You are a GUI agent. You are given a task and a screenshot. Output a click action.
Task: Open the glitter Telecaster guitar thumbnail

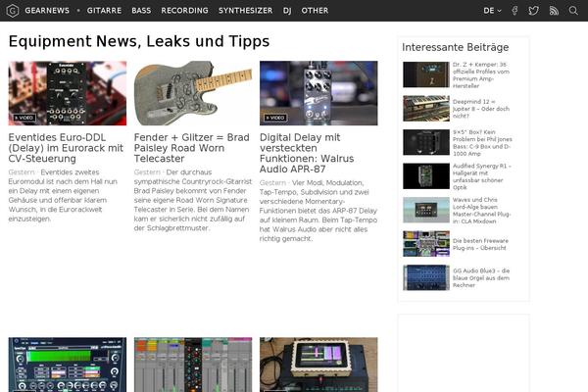pyautogui.click(x=193, y=93)
